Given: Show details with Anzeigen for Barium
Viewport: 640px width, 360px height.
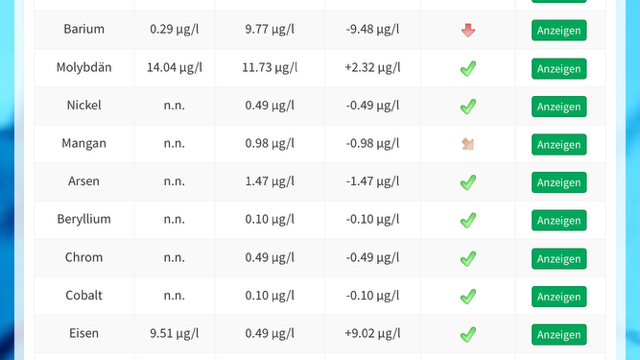Looking at the screenshot, I should [559, 30].
